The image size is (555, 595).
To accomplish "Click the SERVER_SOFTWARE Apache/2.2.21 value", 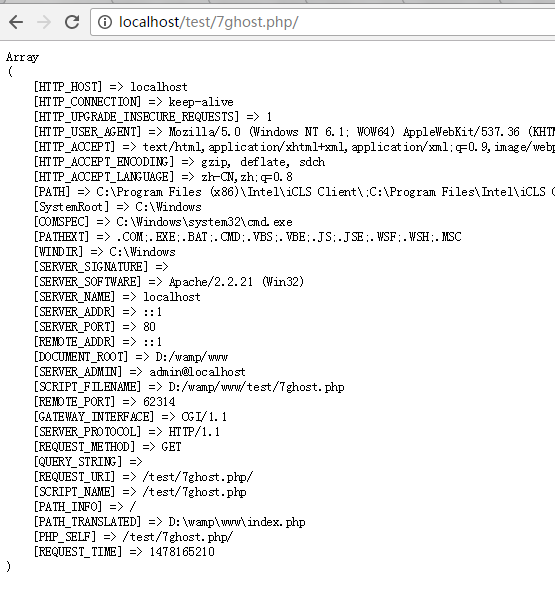I will pyautogui.click(x=236, y=282).
